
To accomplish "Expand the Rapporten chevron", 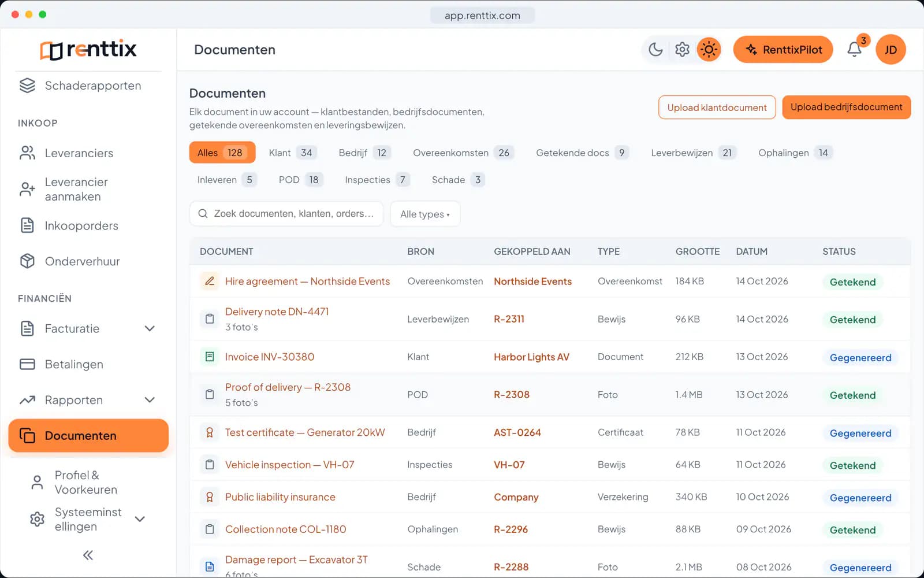I will [150, 400].
